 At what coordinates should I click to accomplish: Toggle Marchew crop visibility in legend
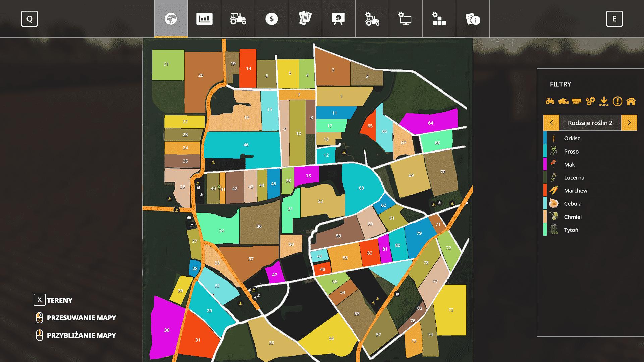(x=576, y=191)
